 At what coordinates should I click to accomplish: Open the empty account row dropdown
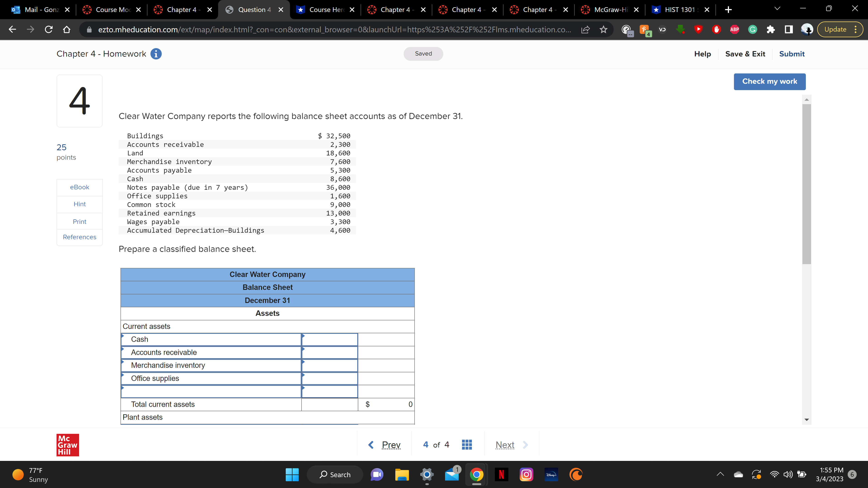pos(211,391)
